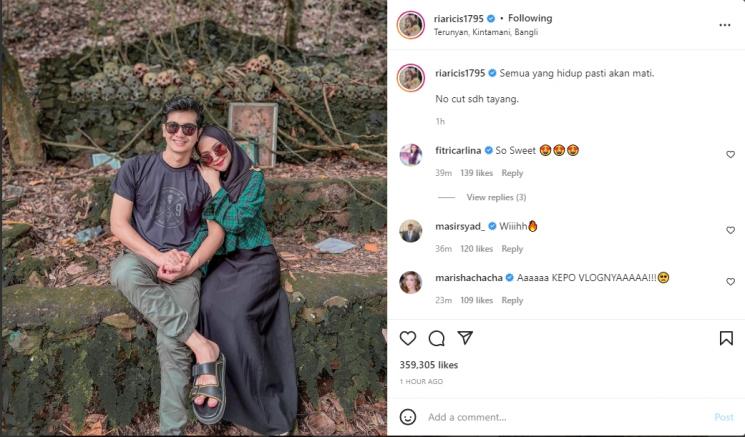Expand View replies (3) under fitricarlina

(496, 197)
